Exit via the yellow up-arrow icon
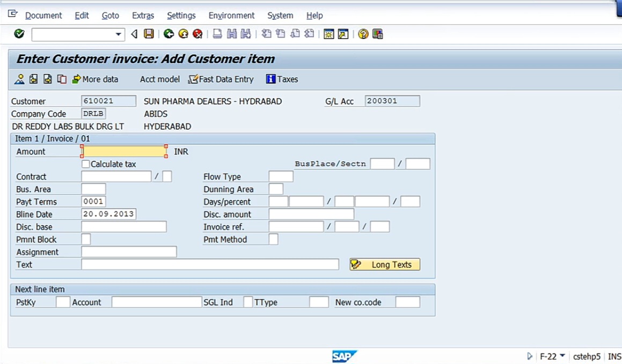 183,34
